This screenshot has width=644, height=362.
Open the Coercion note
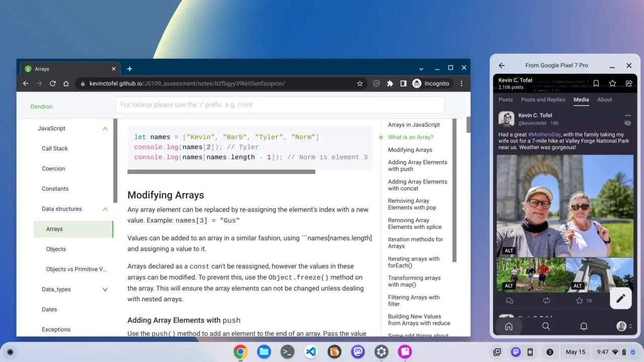(x=53, y=168)
